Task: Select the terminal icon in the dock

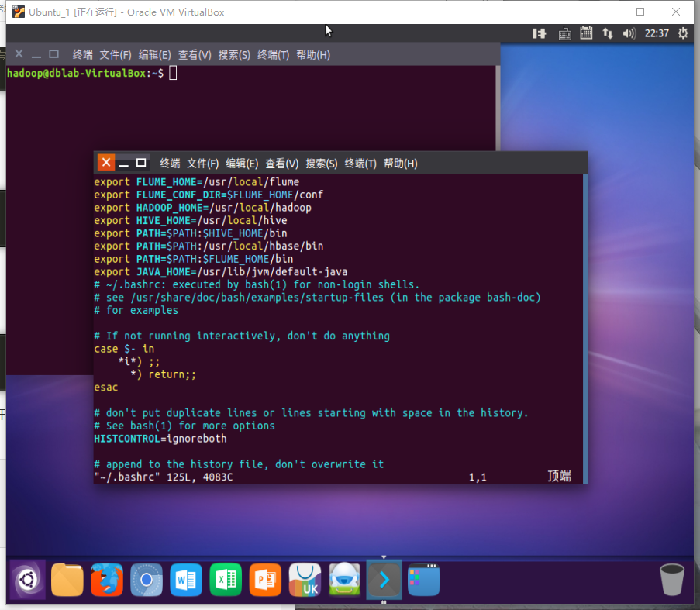Action: point(384,579)
